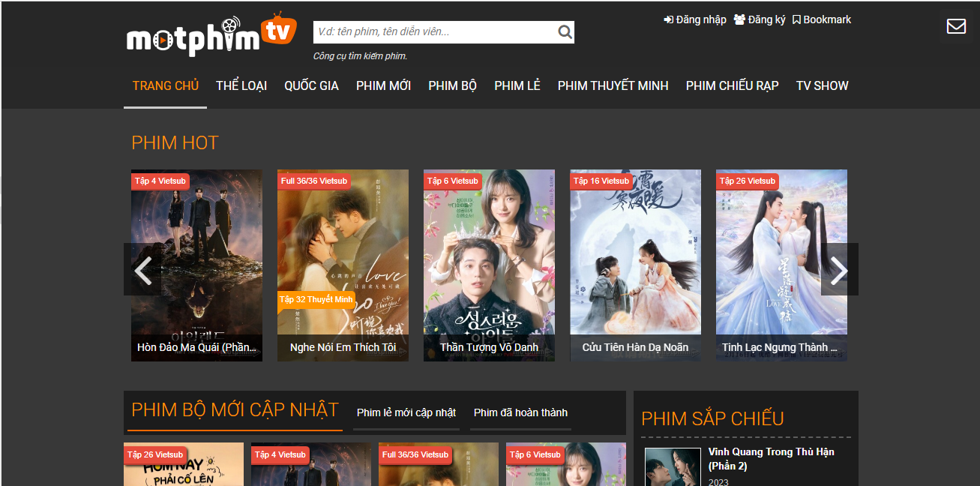Select PHIM LẺ in navigation
This screenshot has height=486, width=980.
click(x=517, y=85)
